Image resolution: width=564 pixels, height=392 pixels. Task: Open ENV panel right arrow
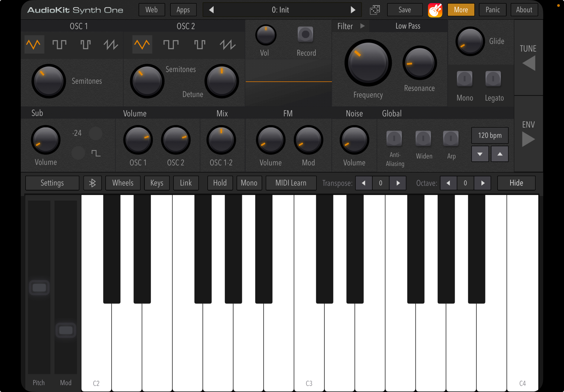(x=528, y=139)
